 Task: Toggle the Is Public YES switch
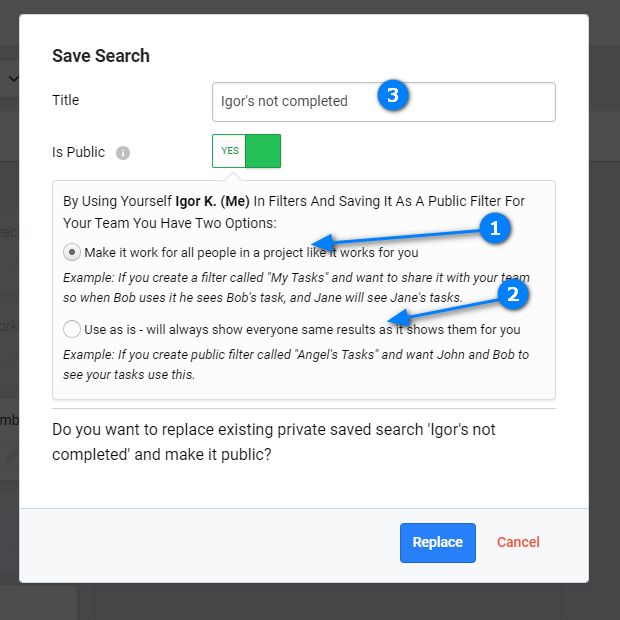click(x=247, y=151)
